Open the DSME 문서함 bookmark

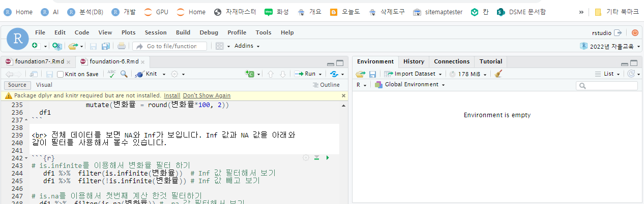tap(521, 12)
